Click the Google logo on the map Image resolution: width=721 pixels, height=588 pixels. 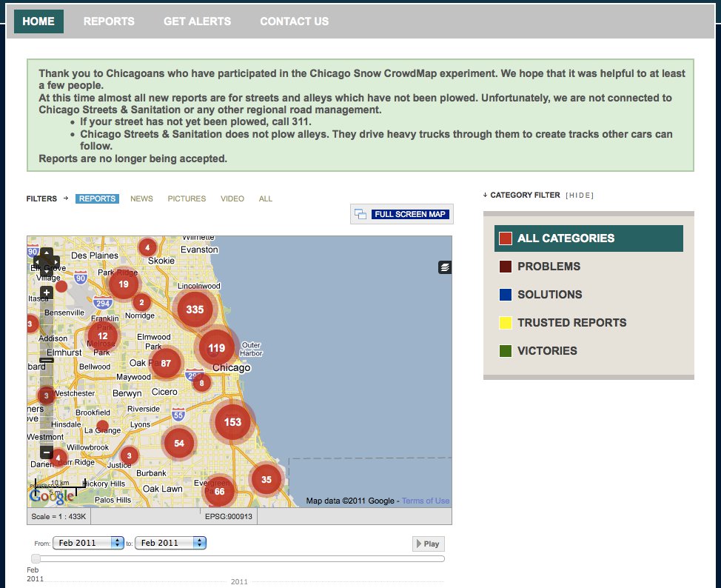pyautogui.click(x=52, y=496)
